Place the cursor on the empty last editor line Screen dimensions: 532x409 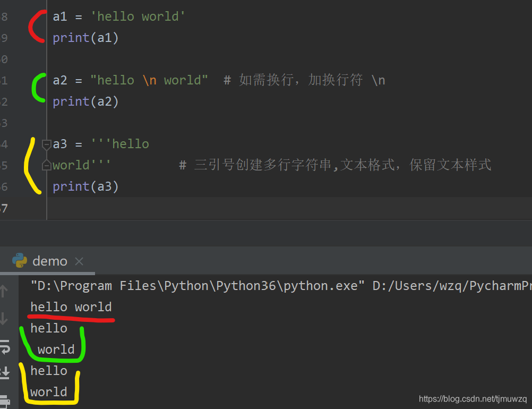point(289,208)
